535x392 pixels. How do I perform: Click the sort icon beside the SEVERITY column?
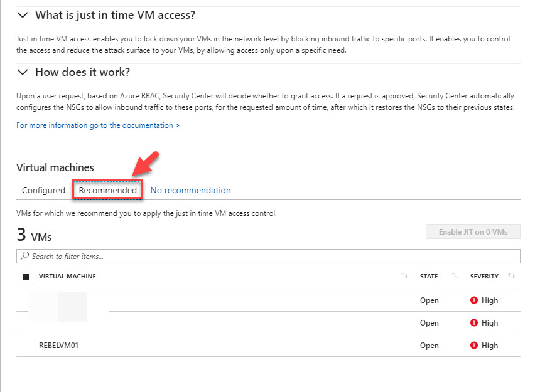click(510, 276)
